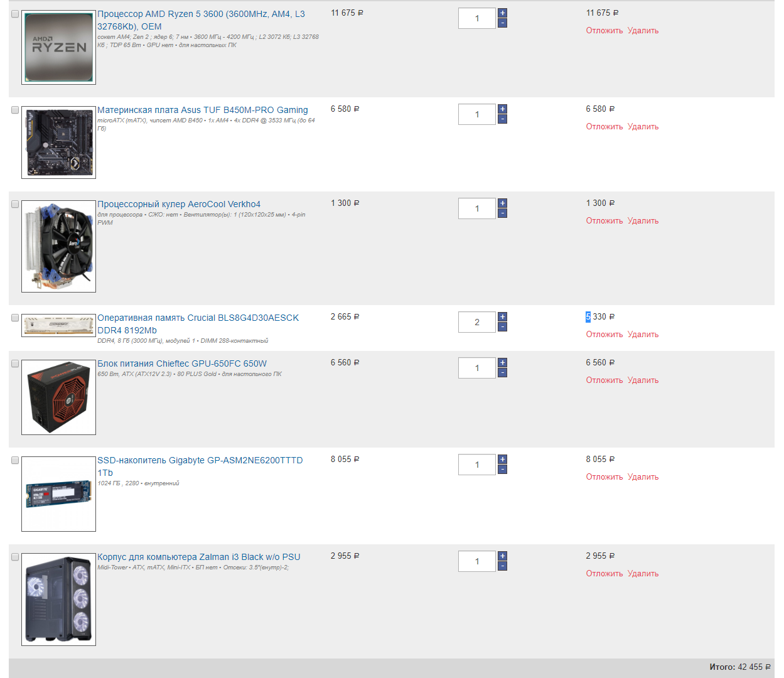Decrease quantity of Zalman i3 Black case
The width and height of the screenshot is (784, 678).
[502, 566]
